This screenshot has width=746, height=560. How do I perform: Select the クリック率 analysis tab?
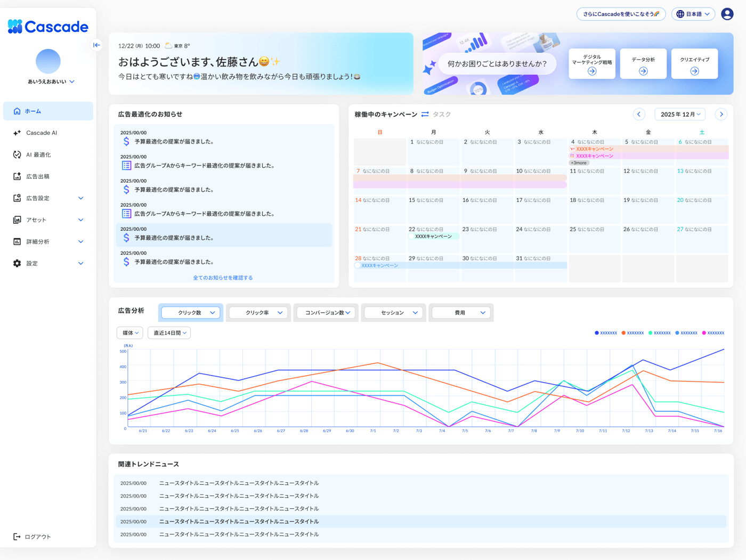point(258,313)
